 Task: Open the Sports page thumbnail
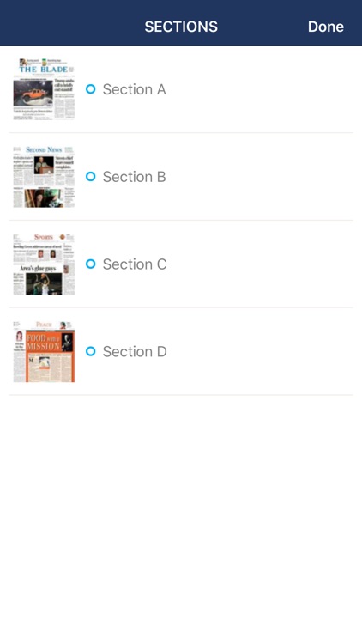(x=44, y=264)
